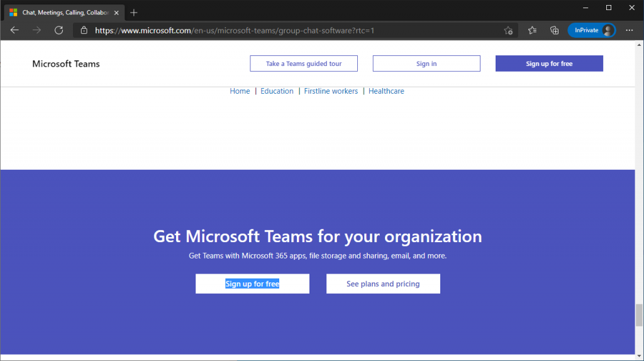
Task: Click the header Sign up for free button
Action: (549, 64)
